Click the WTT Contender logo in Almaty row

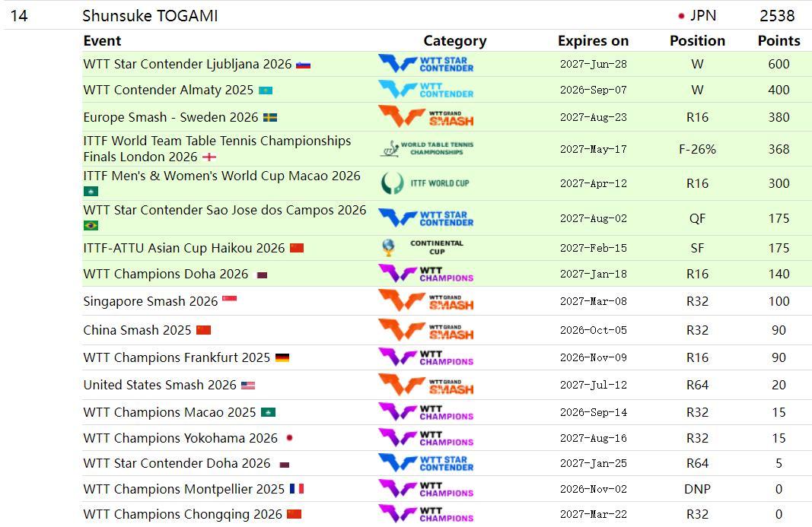(x=425, y=90)
